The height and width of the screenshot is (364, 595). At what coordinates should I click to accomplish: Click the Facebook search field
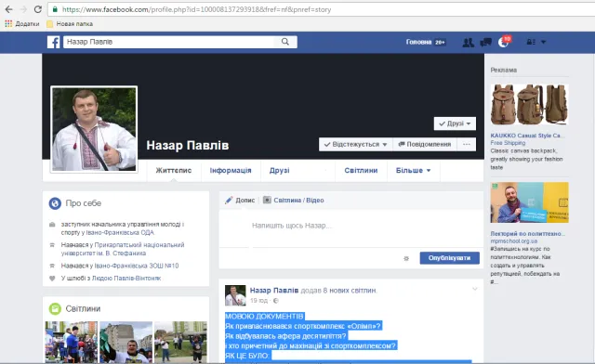click(x=169, y=42)
